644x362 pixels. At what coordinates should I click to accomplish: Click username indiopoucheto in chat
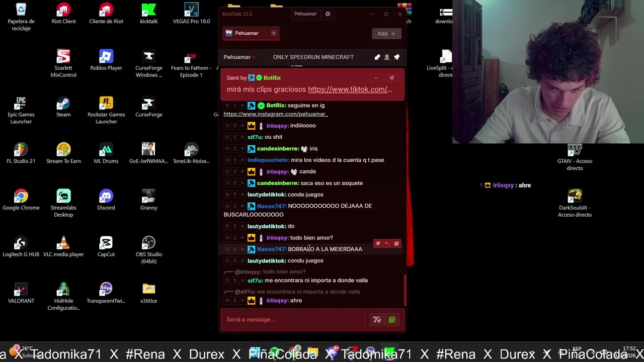tap(268, 160)
